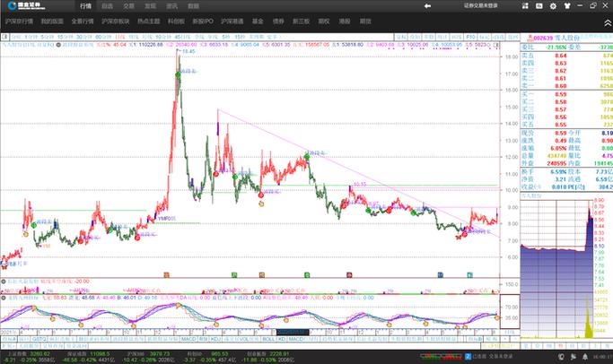Click the green marker square below chart
The image size is (613, 364).
click(x=234, y=275)
